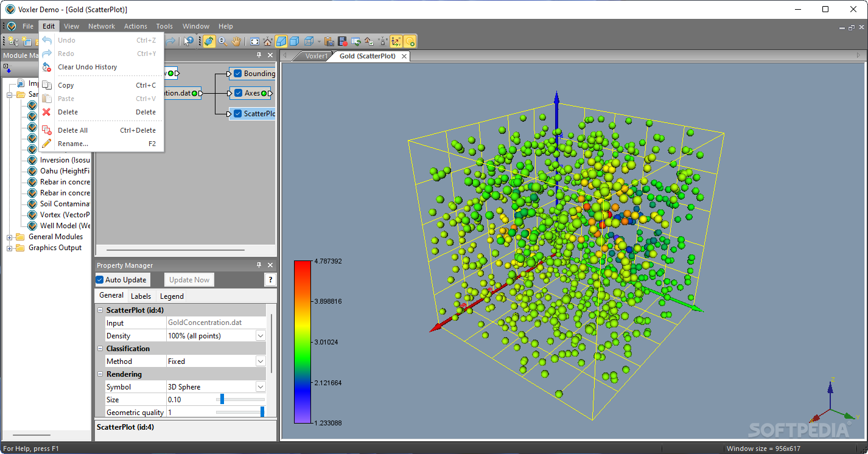This screenshot has height=454, width=868.
Task: Select the pan hand tool
Action: coord(236,41)
